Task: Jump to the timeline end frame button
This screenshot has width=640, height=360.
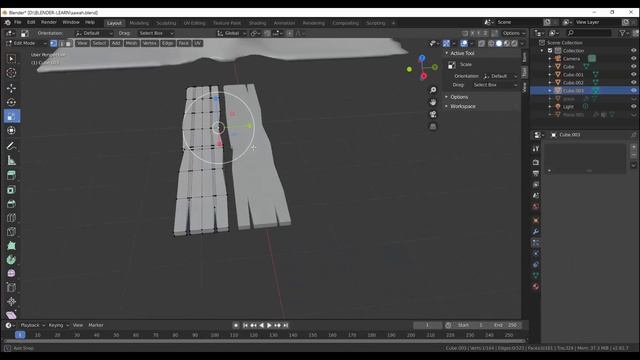Action: (286, 325)
